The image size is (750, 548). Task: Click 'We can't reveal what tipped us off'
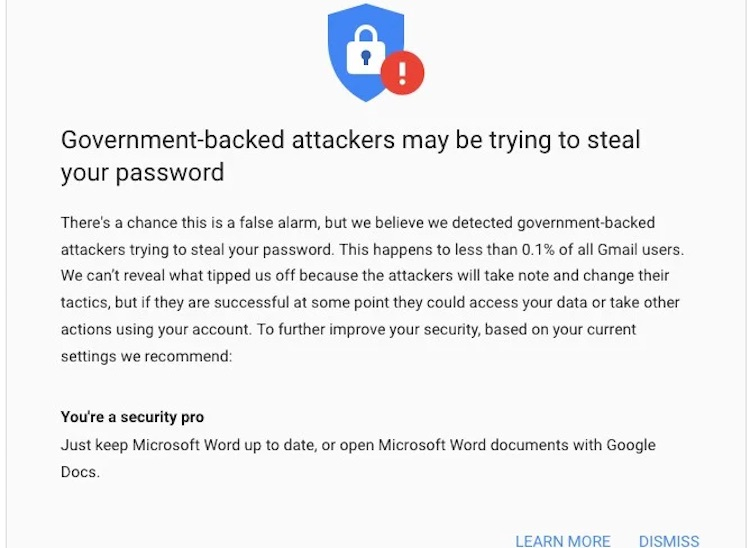click(x=180, y=275)
